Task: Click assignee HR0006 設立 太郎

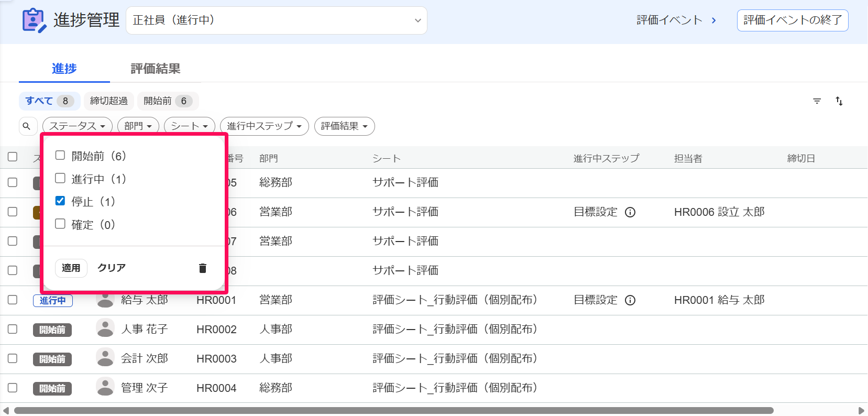Action: 719,212
